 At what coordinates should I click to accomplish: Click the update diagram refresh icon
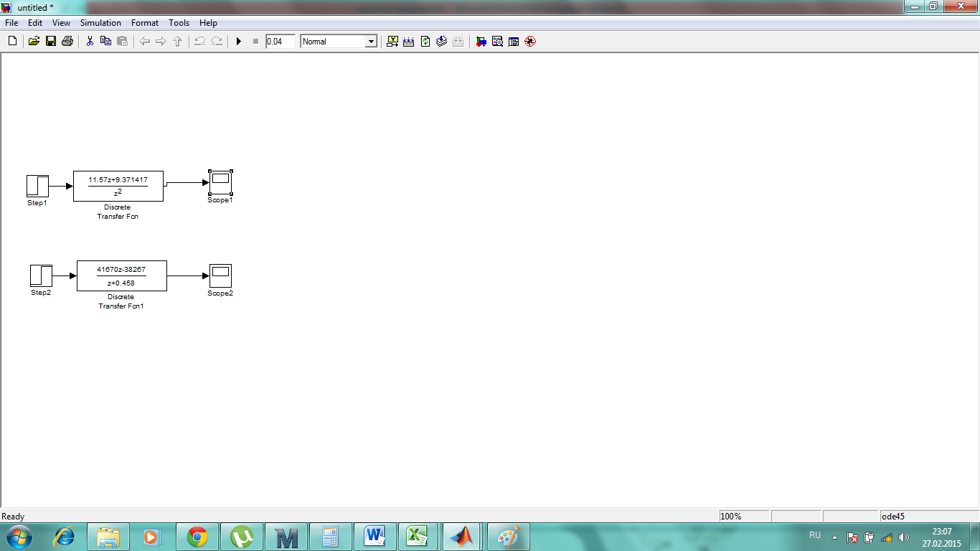point(425,42)
